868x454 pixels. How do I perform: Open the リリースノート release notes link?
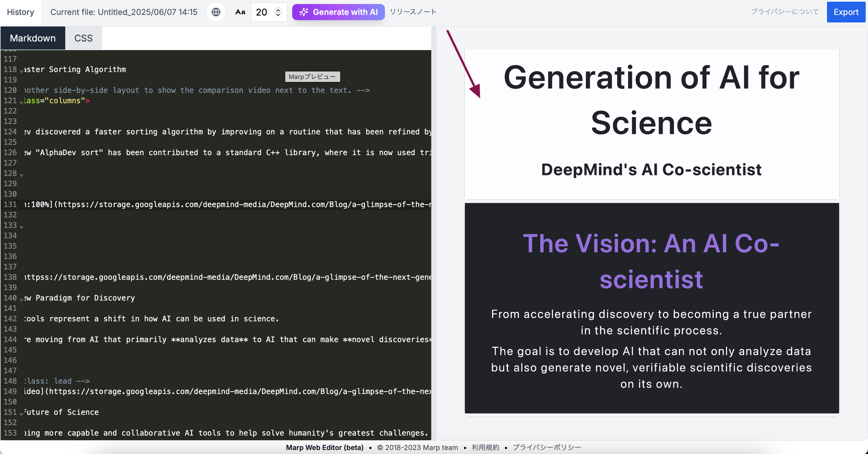413,12
